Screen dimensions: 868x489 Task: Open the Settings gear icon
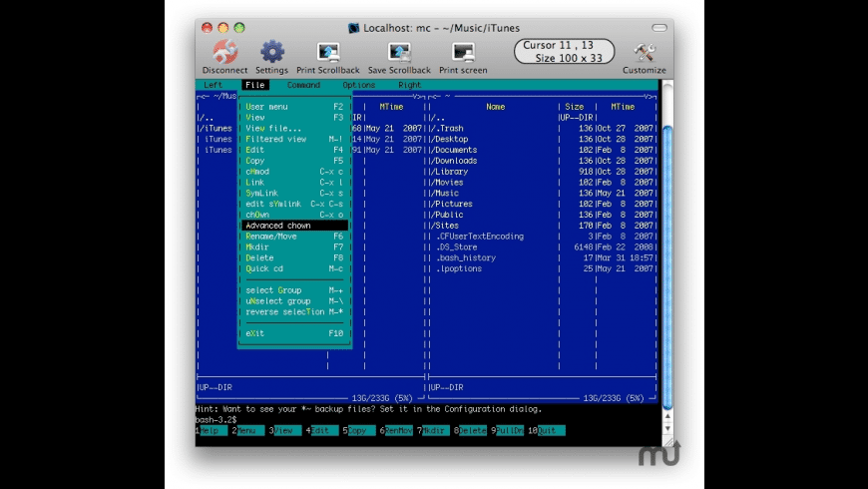click(271, 52)
